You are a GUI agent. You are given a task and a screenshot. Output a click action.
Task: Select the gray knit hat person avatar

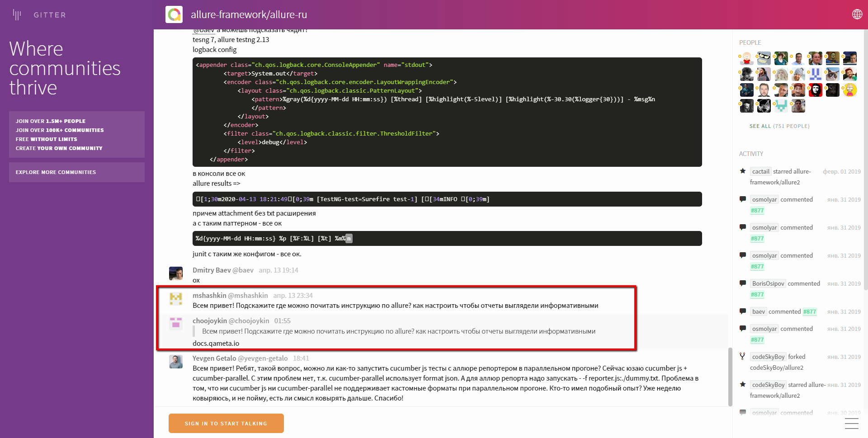click(798, 74)
